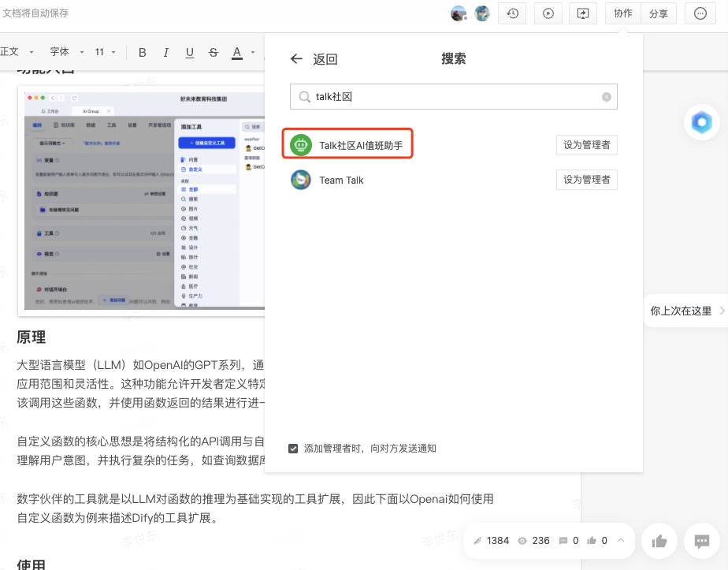Select the Team Talk result
This screenshot has width=728, height=570.
click(x=341, y=181)
